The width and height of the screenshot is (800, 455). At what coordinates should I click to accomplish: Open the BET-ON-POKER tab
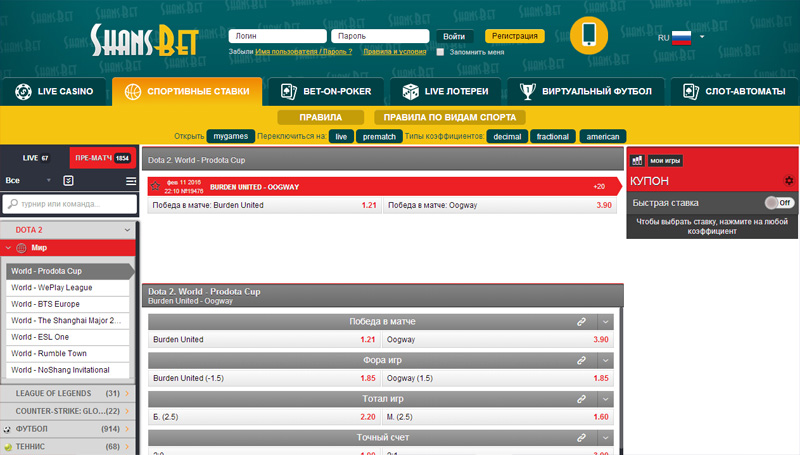click(326, 92)
